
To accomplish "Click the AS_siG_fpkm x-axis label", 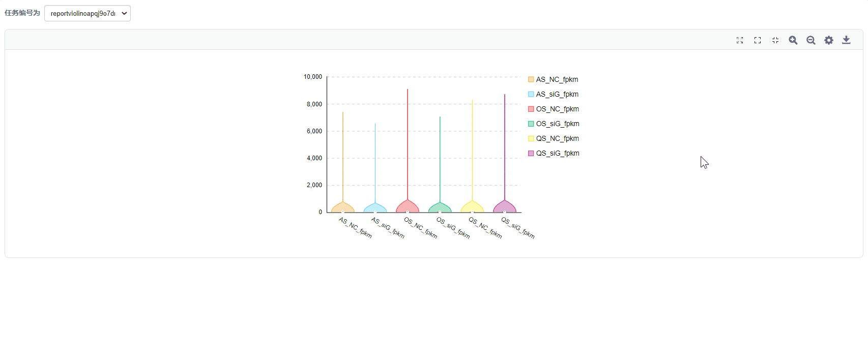I will tap(388, 228).
